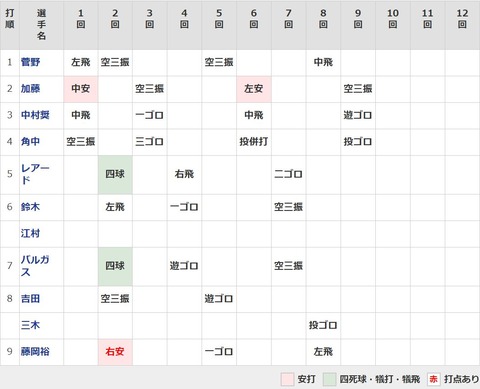Screen dimensions: 480x389
Task: Open player link 鈴木
Action: (30, 207)
